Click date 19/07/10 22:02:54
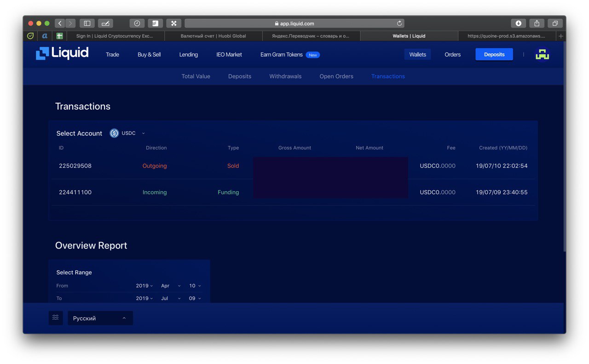The width and height of the screenshot is (589, 364). [x=502, y=166]
